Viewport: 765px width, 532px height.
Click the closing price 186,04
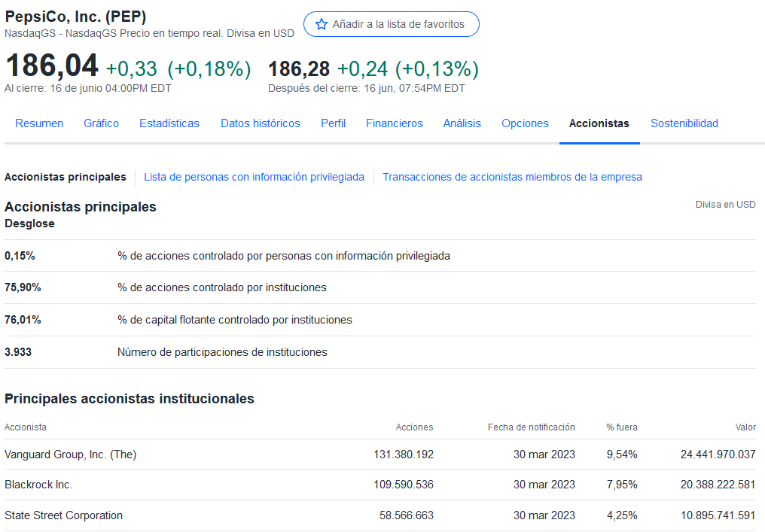click(52, 65)
